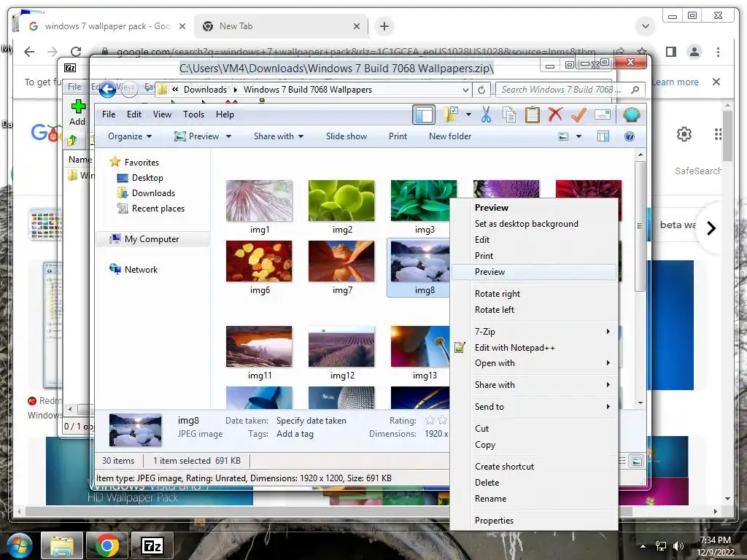Image resolution: width=747 pixels, height=560 pixels.
Task: Click the Learn more link in Chrome
Action: pos(675,82)
